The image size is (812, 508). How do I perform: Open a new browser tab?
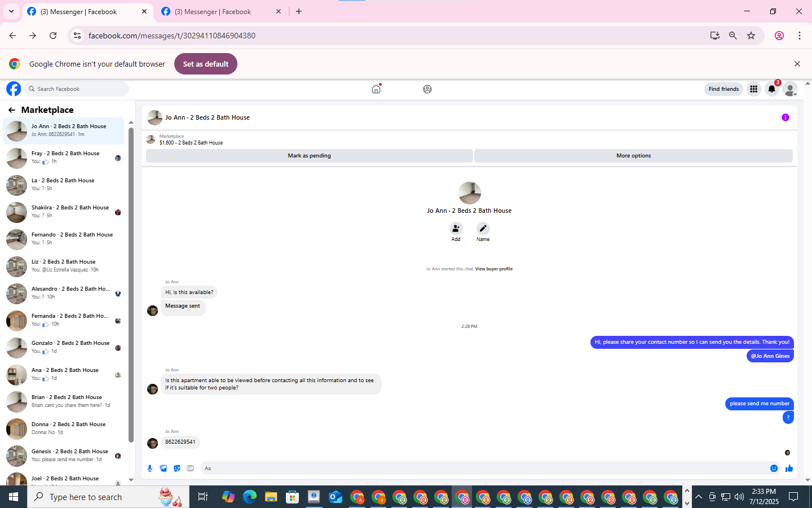point(299,11)
